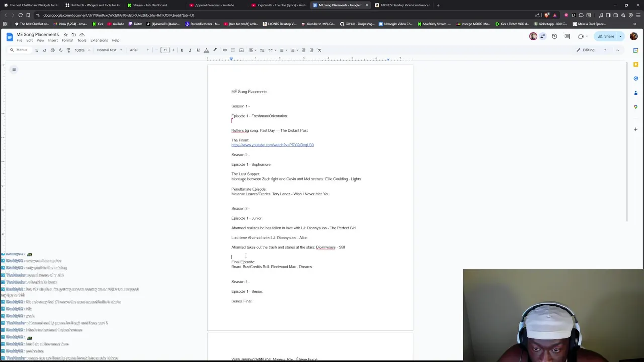Open the Normal text styles dropdown
This screenshot has height=362, width=644.
click(x=109, y=50)
